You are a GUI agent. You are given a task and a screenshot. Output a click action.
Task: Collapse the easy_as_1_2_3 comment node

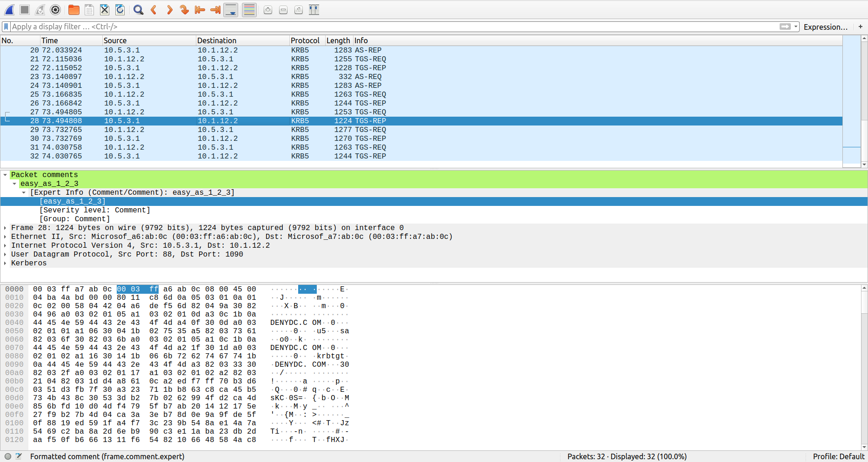(14, 184)
